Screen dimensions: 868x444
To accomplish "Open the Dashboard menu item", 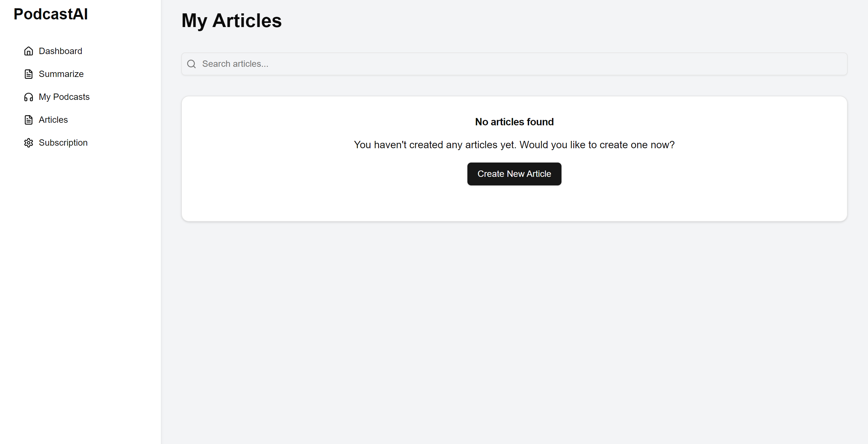I will [53, 51].
